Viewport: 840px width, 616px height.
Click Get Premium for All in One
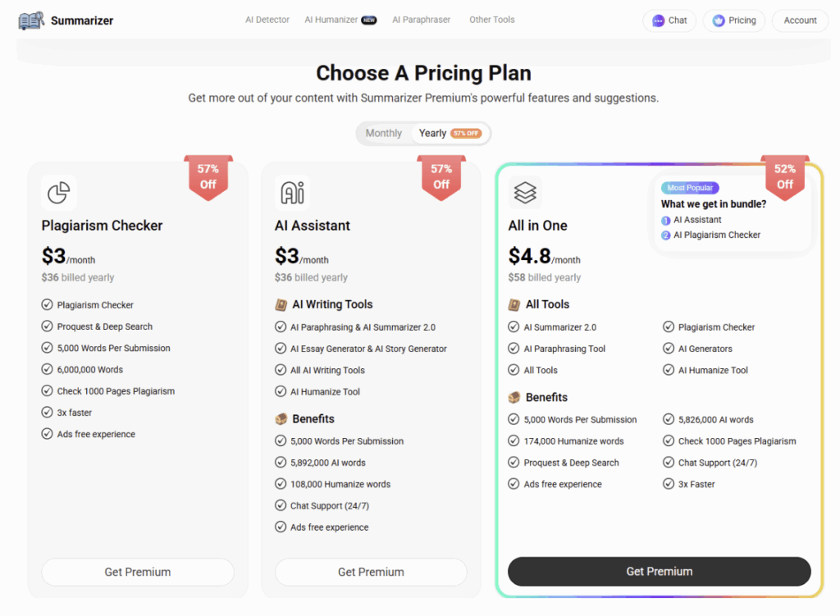pos(659,572)
